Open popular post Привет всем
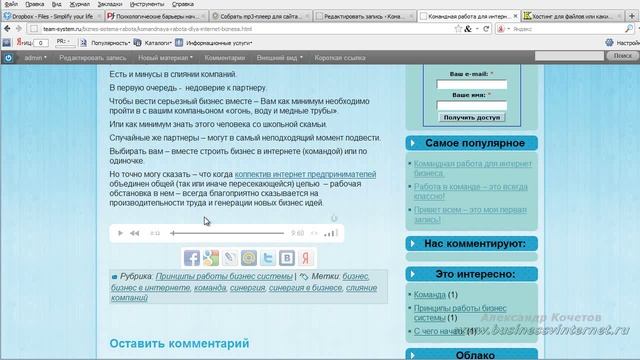The height and width of the screenshot is (360, 640). coord(470,214)
